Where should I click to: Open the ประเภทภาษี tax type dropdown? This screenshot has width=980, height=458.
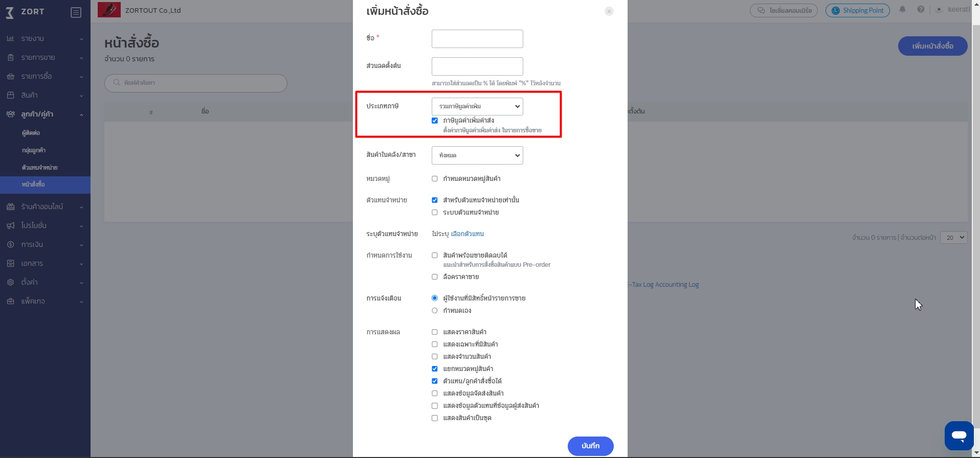(x=477, y=106)
